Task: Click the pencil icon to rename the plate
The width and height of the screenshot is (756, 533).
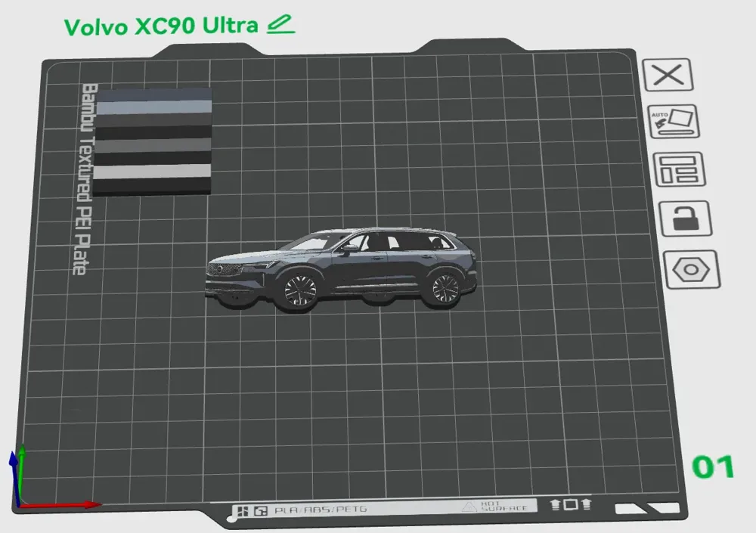Action: coord(280,25)
